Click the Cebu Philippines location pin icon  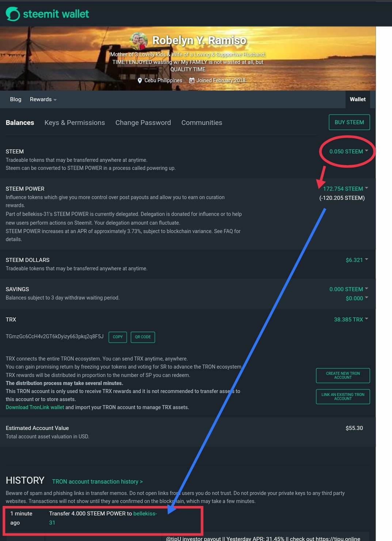point(140,80)
